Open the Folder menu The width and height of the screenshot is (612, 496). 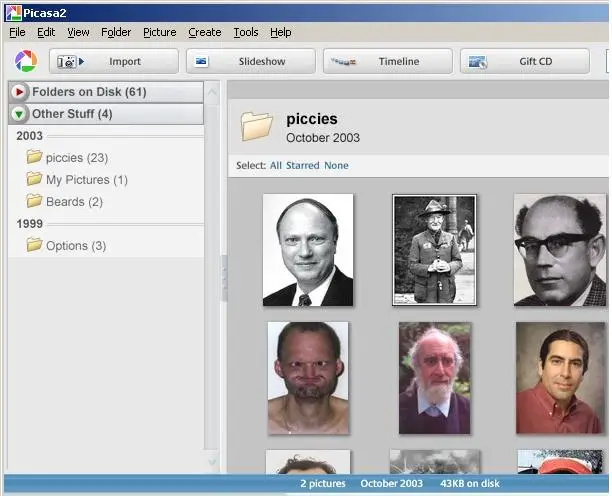(116, 32)
